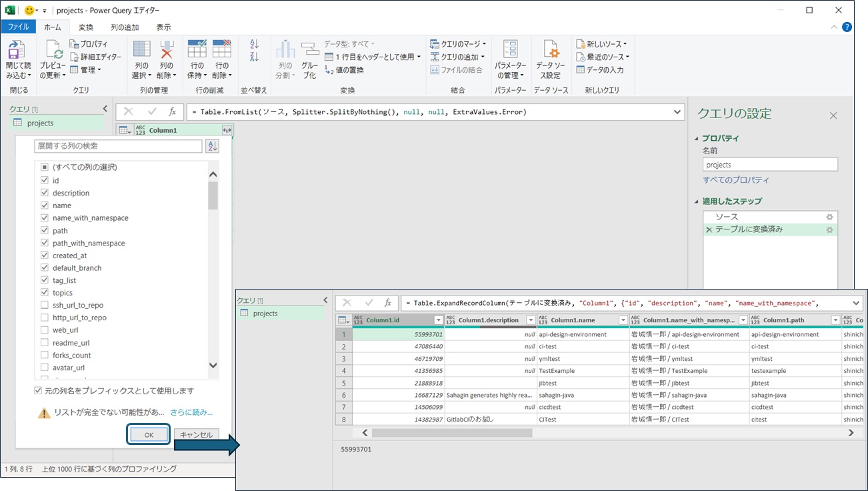The width and height of the screenshot is (868, 491).
Task: Uncheck the description column checkbox
Action: click(45, 193)
